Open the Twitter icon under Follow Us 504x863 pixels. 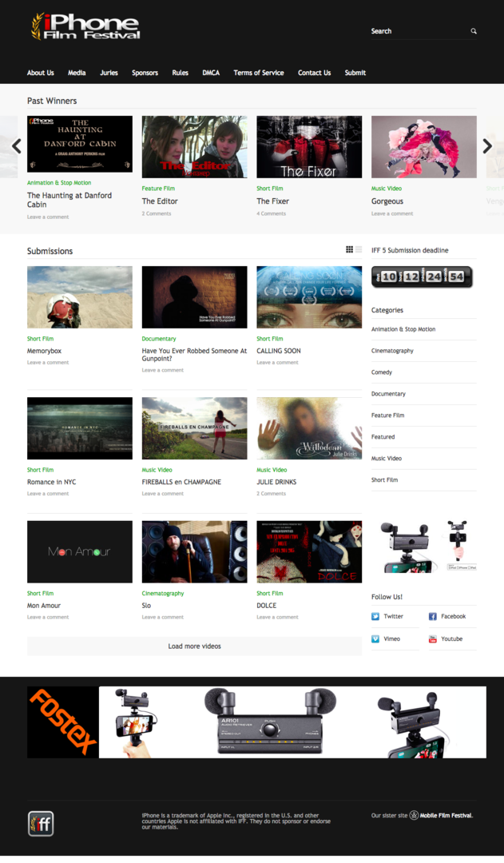tap(375, 617)
